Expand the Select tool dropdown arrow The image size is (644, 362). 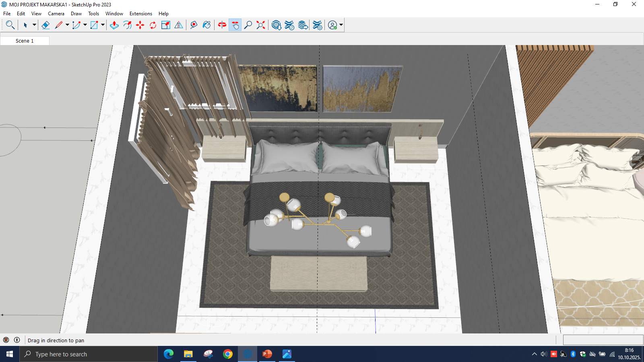click(34, 25)
